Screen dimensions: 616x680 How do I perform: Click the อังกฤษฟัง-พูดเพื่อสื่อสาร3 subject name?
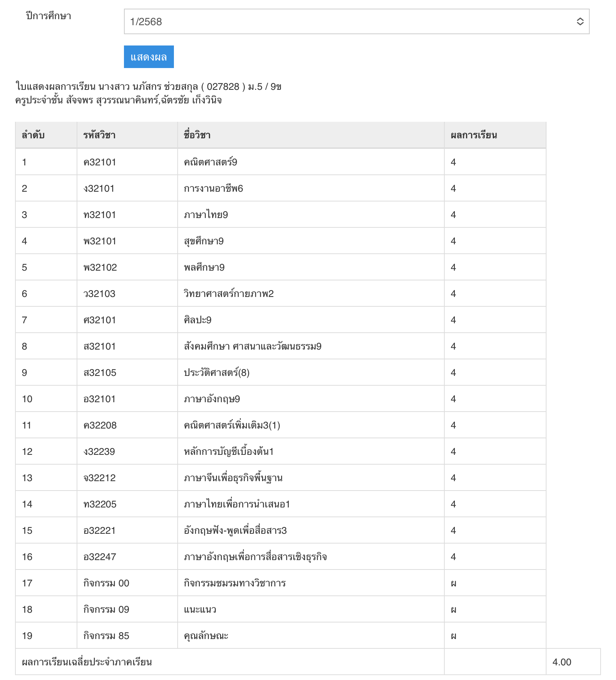pos(235,530)
